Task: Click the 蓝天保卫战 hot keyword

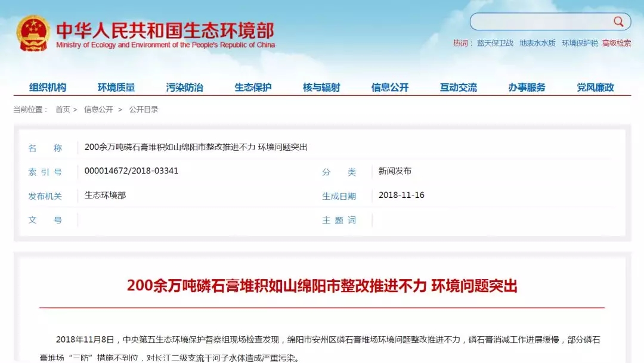Action: (495, 43)
